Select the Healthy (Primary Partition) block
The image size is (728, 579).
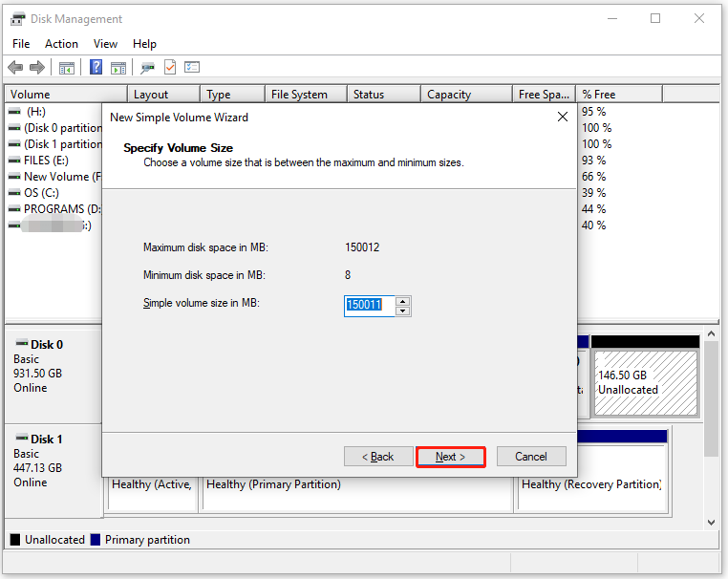pos(357,495)
